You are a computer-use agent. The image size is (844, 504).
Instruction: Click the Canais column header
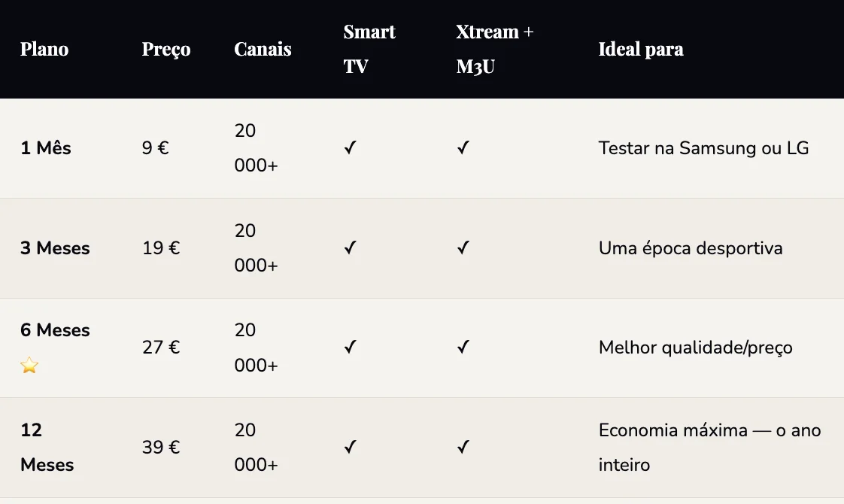pos(263,50)
